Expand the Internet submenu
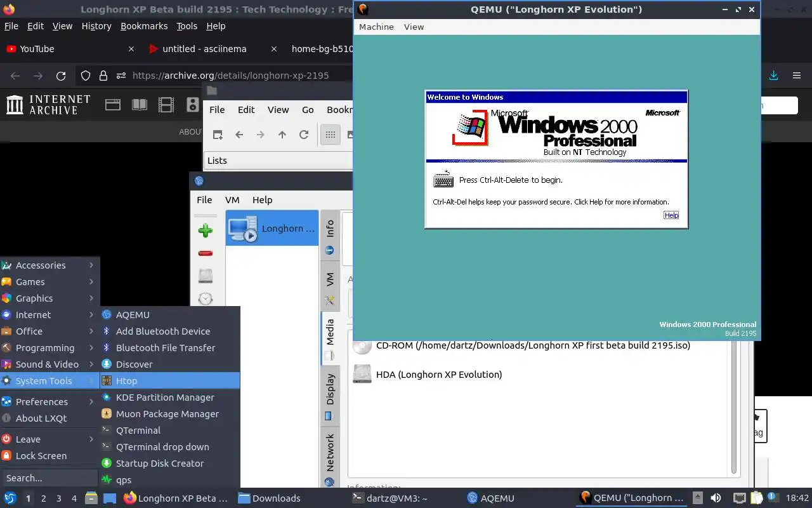 click(49, 315)
